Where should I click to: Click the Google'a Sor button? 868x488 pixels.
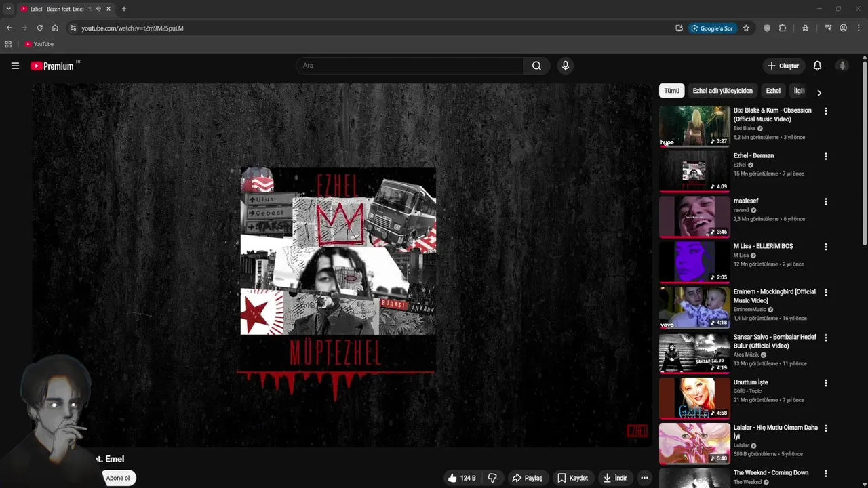point(712,28)
